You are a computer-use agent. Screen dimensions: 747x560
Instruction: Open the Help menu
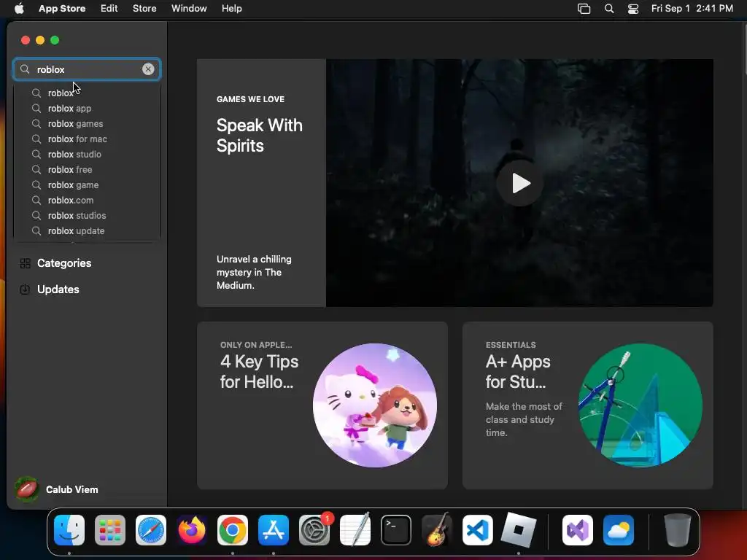pyautogui.click(x=231, y=9)
